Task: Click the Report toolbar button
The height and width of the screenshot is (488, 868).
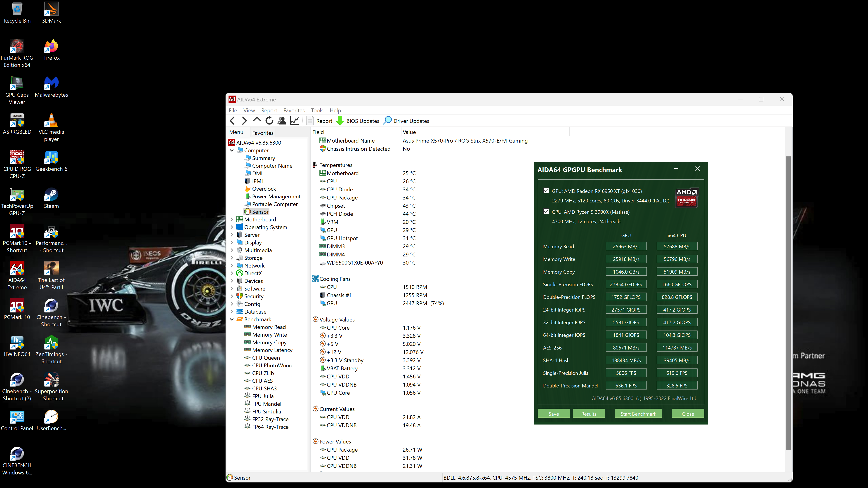Action: (x=319, y=121)
